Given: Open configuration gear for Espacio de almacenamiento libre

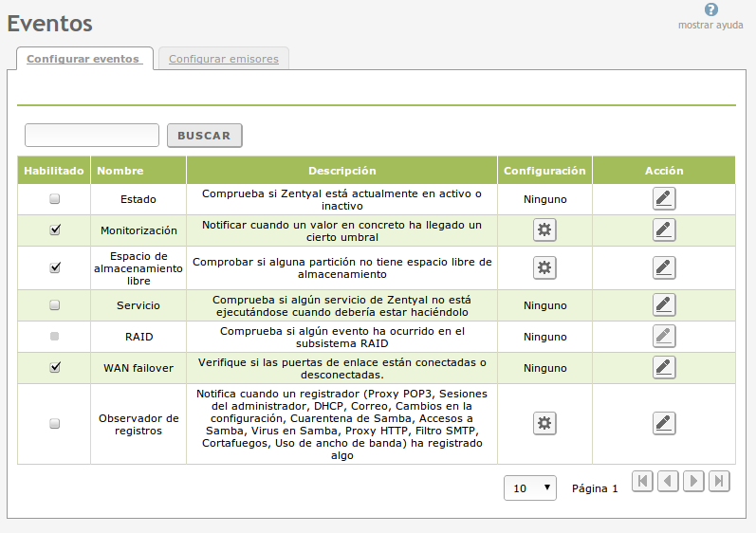Looking at the screenshot, I should coord(544,267).
